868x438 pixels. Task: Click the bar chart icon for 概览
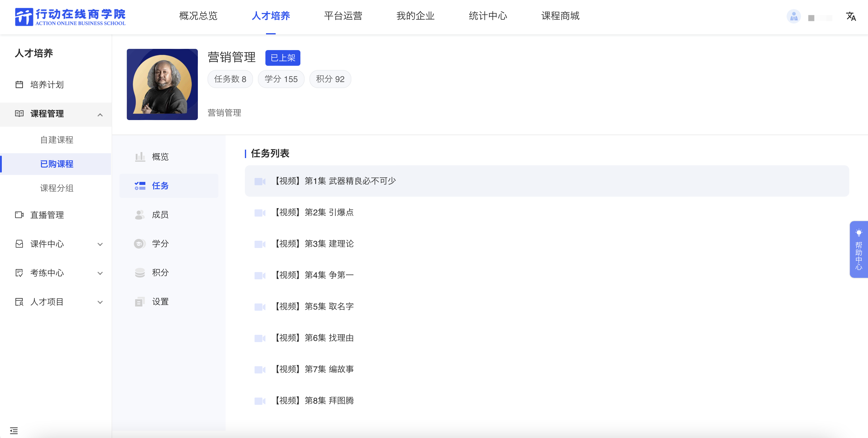(x=140, y=157)
